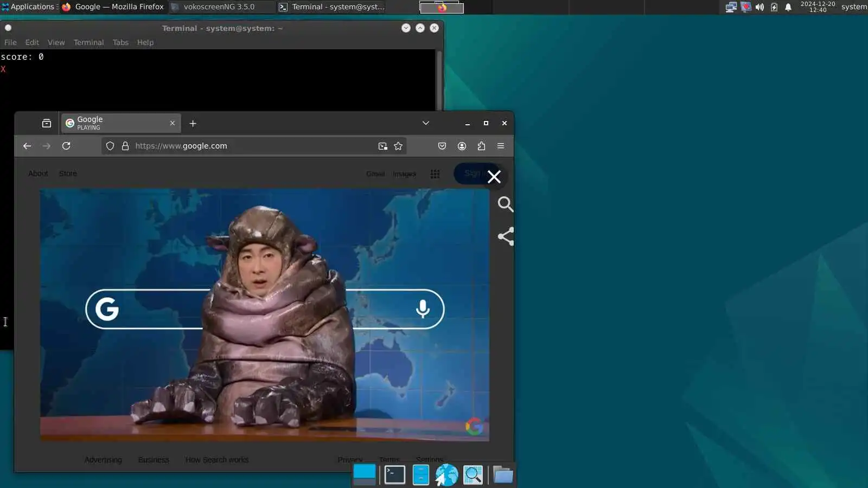
Task: Click the white G logo in the search bar
Action: pos(107,309)
